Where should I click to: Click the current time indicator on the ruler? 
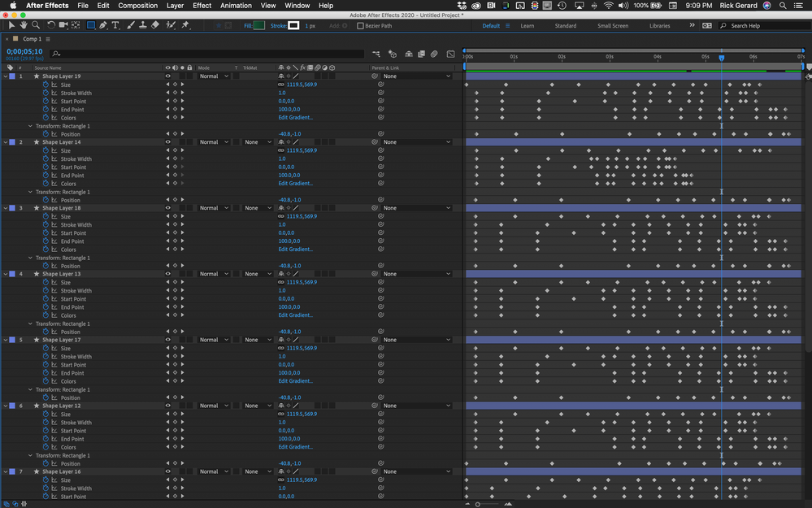click(x=722, y=58)
